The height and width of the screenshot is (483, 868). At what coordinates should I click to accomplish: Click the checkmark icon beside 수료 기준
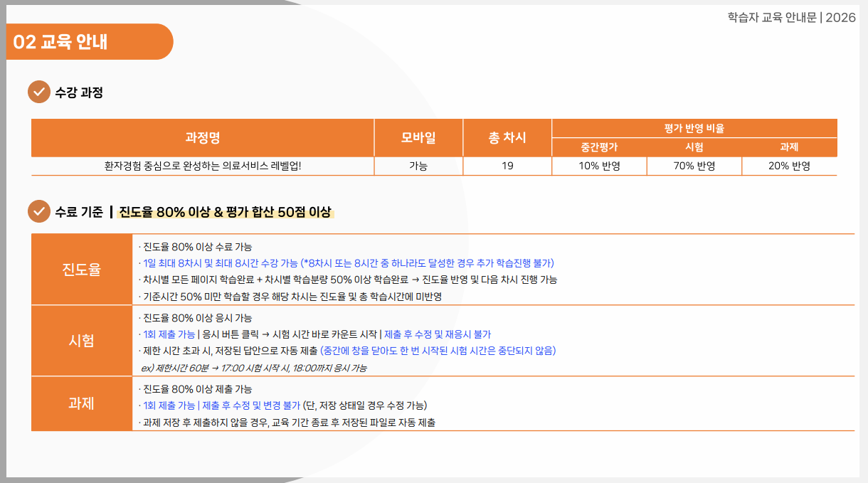click(x=38, y=211)
